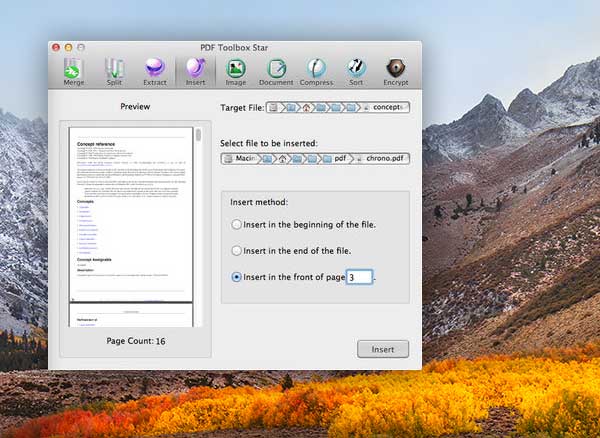Viewport: 600px width, 438px height.
Task: Click the Target File: label
Action: [x=242, y=108]
